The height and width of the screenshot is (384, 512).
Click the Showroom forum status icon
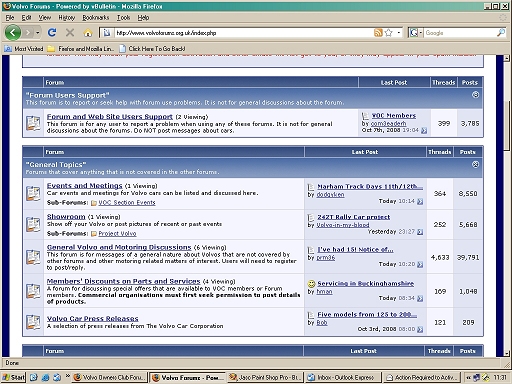coord(33,224)
